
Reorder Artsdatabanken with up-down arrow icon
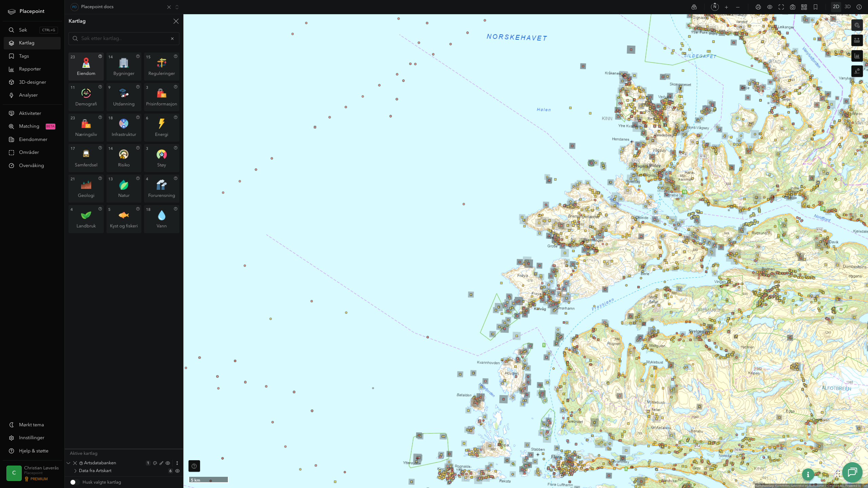pos(177,463)
